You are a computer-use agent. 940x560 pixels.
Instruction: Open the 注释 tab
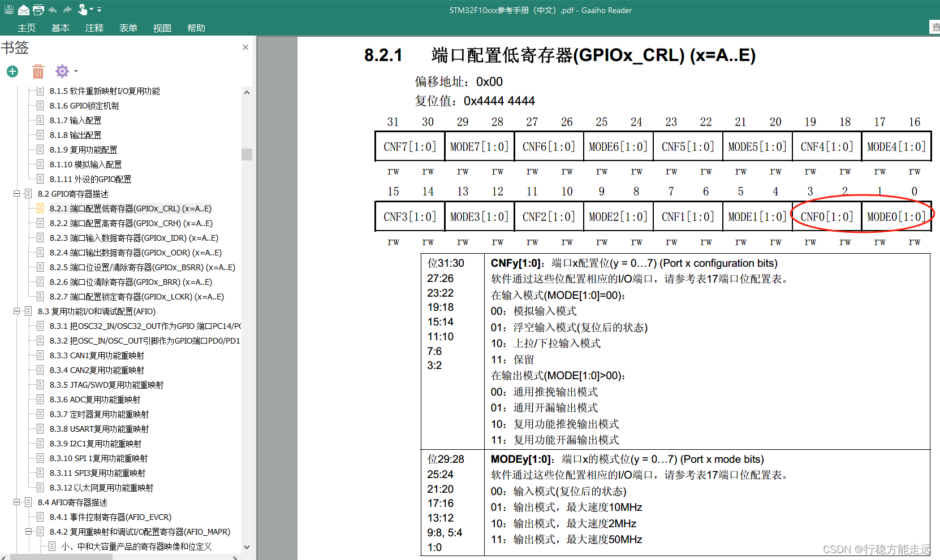coord(94,28)
